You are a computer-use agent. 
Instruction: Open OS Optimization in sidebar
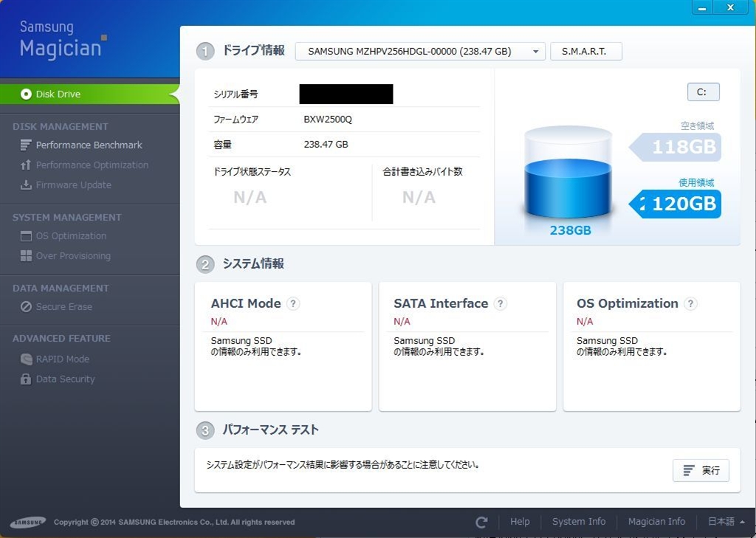(x=71, y=236)
